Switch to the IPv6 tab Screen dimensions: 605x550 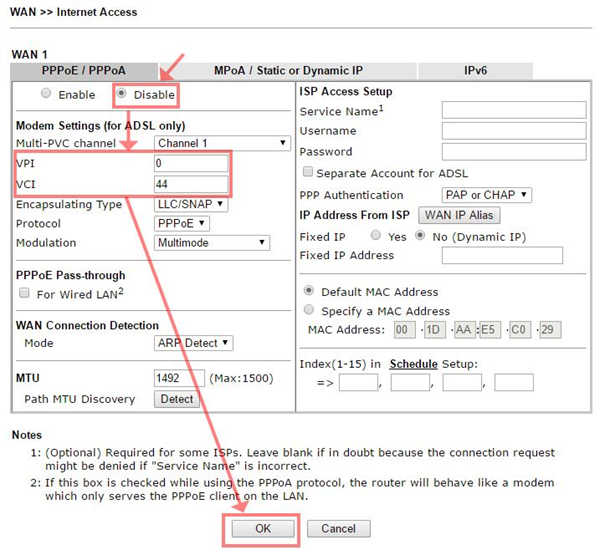475,71
